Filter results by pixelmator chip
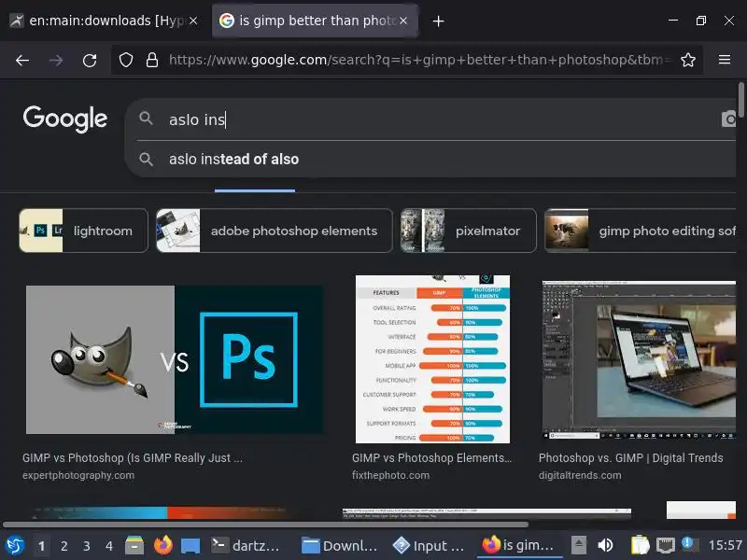The image size is (747, 560). 469,231
